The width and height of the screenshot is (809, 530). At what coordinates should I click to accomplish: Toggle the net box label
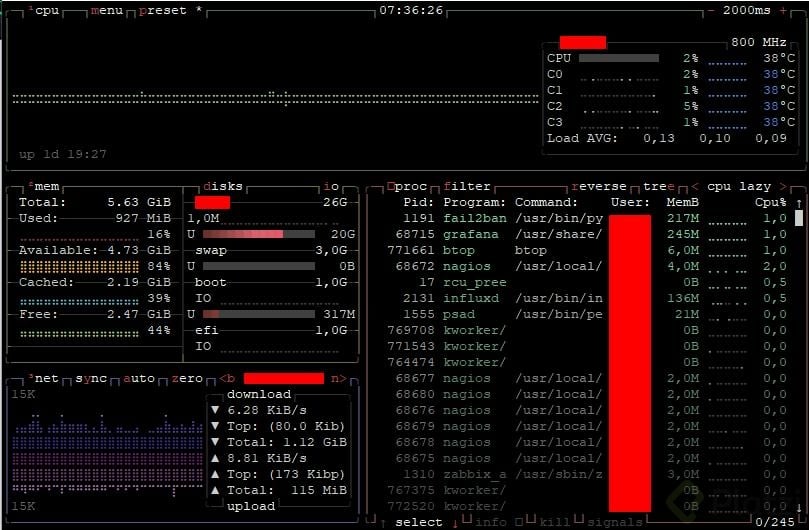click(x=43, y=378)
